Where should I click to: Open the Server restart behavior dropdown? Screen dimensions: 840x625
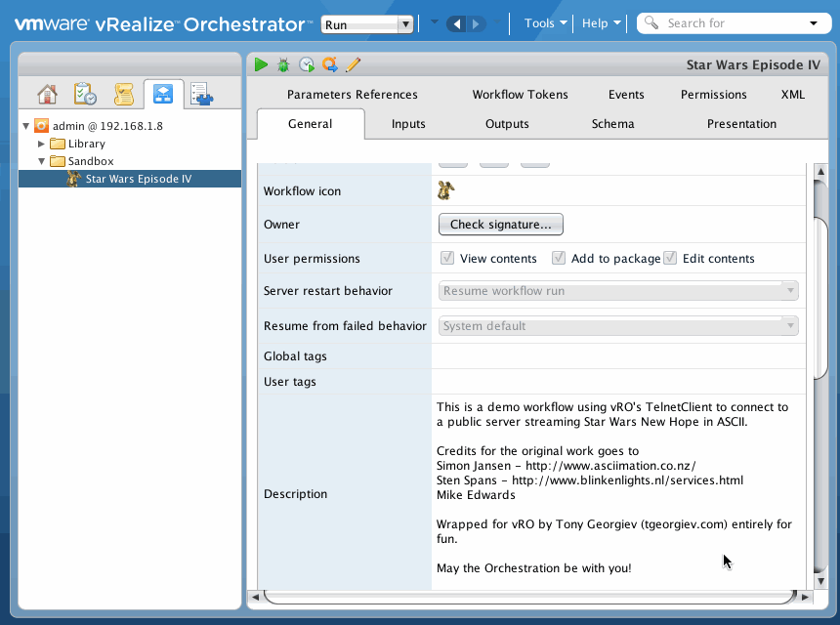(x=618, y=291)
